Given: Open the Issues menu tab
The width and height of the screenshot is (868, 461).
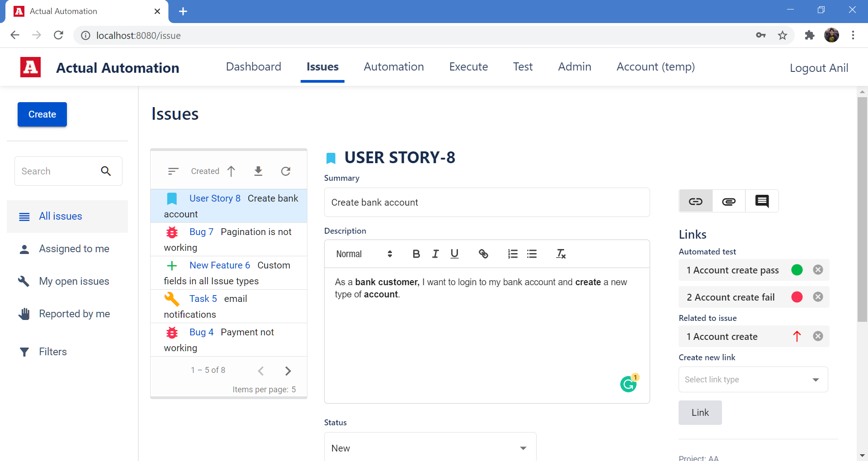Looking at the screenshot, I should click(x=322, y=67).
